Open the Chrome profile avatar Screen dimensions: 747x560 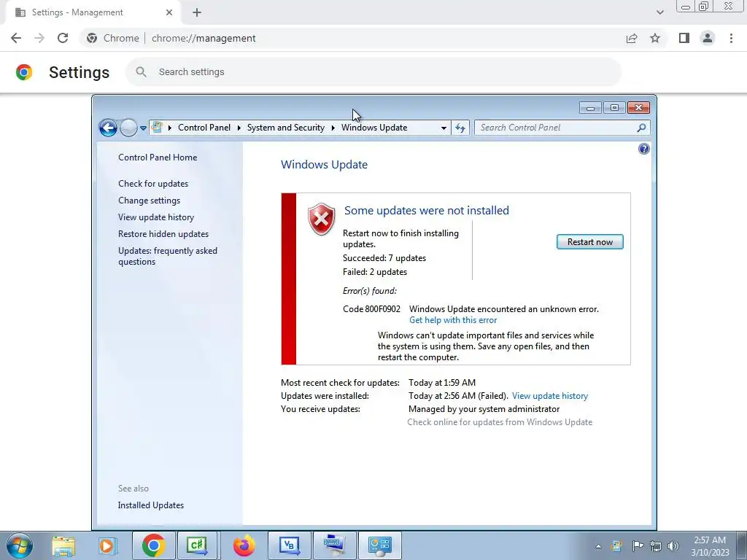coord(708,38)
